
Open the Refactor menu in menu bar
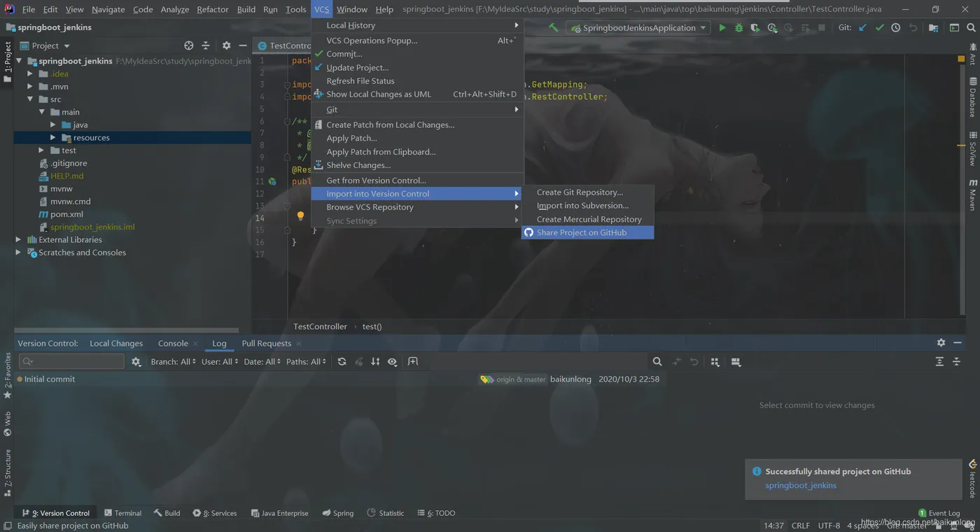(x=213, y=9)
